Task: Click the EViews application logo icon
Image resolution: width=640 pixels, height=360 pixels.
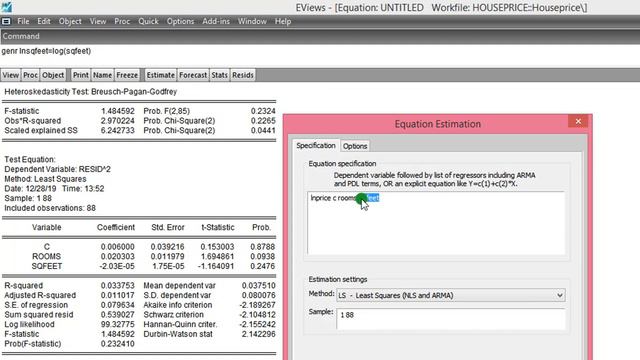Action: coord(6,6)
